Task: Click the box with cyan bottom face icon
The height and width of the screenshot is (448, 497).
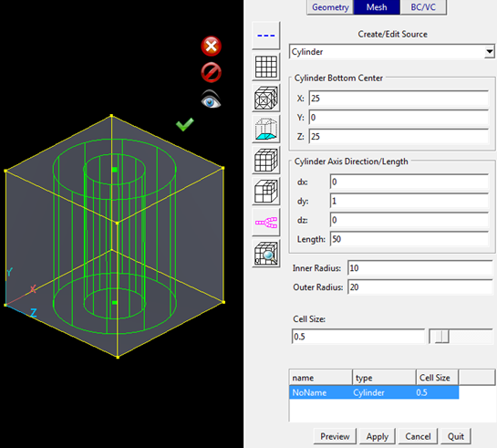Action: tap(266, 129)
